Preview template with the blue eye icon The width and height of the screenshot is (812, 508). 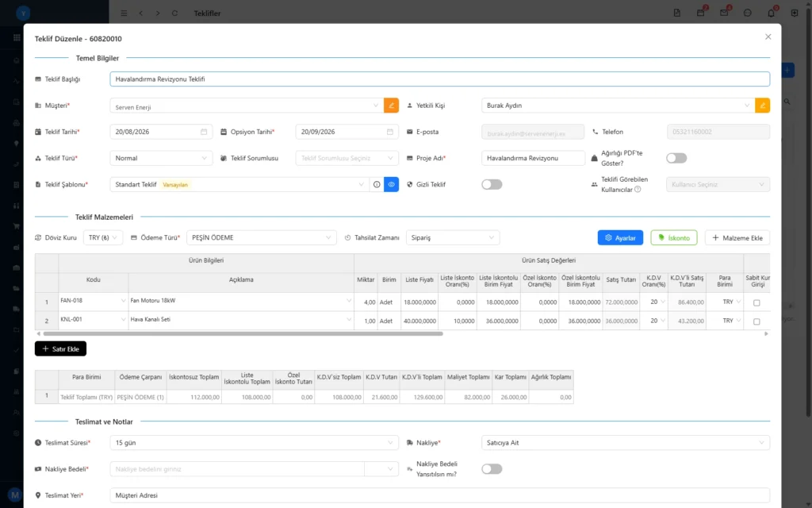[392, 184]
